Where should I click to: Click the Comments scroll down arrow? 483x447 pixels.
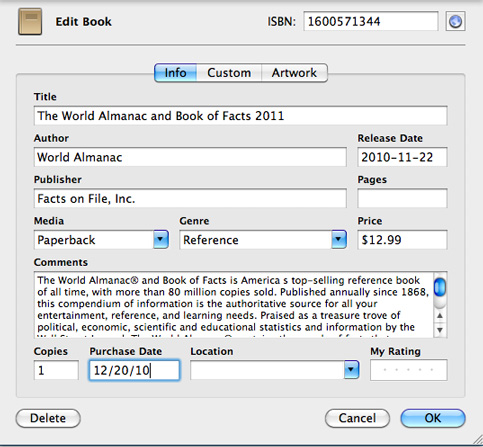coord(440,330)
